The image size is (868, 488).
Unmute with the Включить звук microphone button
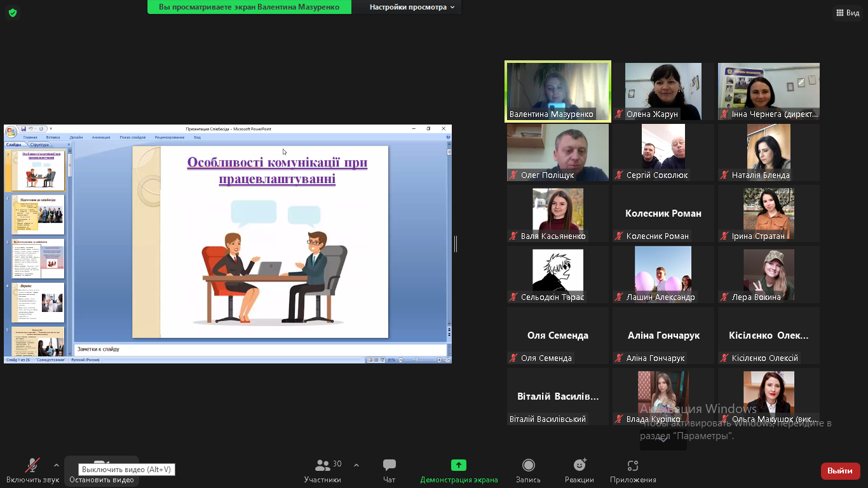32,471
